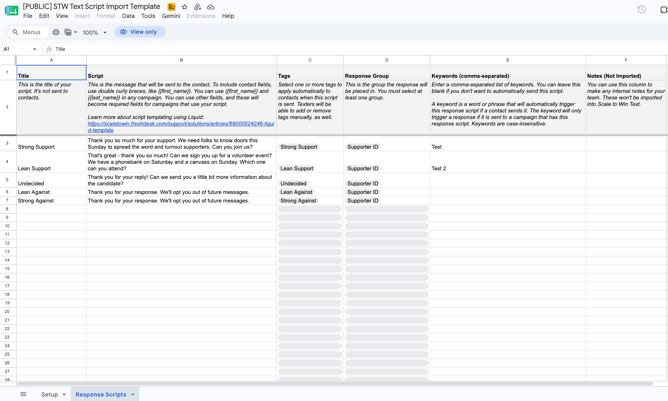Select the Lean Support title cell
Screen dimensions: 668x401
pyautogui.click(x=52, y=162)
